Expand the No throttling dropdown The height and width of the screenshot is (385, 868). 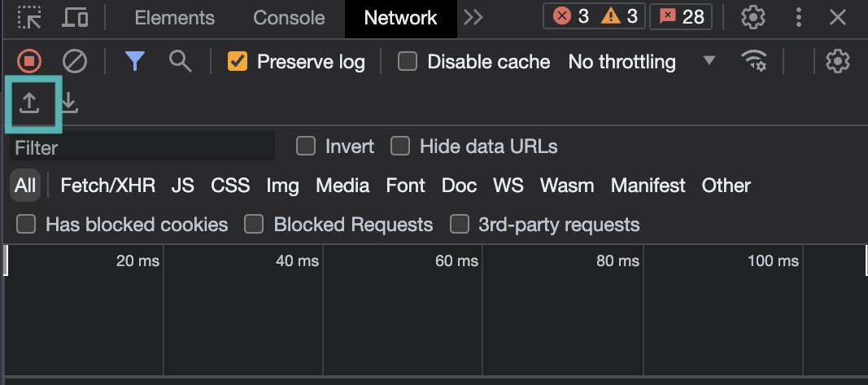pyautogui.click(x=642, y=61)
